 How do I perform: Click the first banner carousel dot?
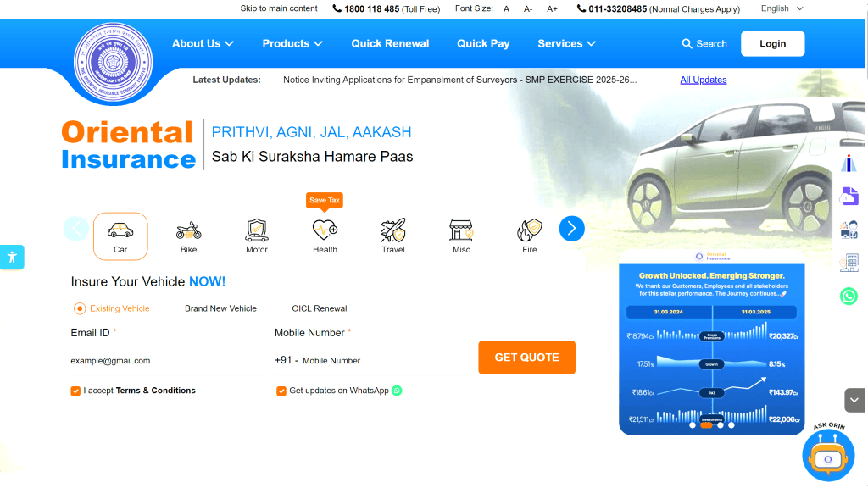click(692, 425)
